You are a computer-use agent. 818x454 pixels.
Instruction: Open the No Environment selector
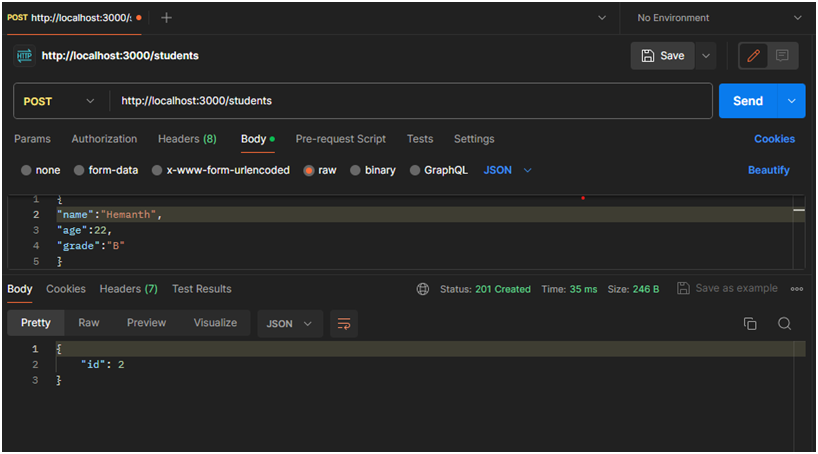pos(719,18)
